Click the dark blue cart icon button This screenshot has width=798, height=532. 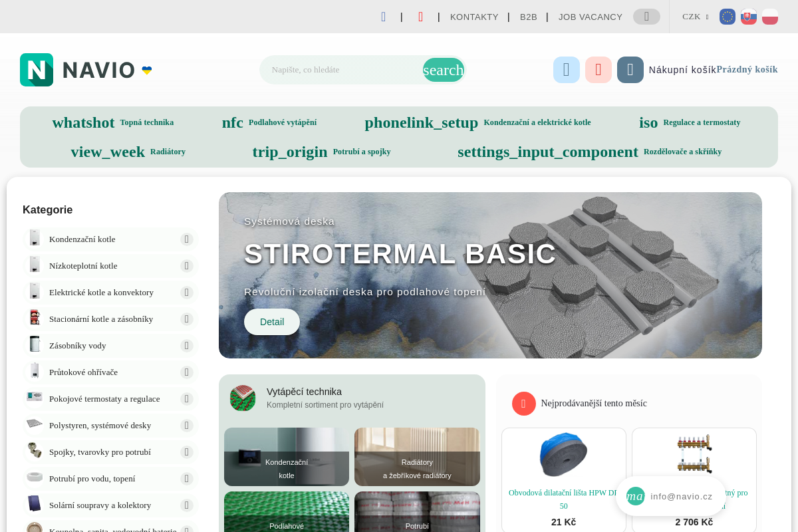tap(630, 70)
